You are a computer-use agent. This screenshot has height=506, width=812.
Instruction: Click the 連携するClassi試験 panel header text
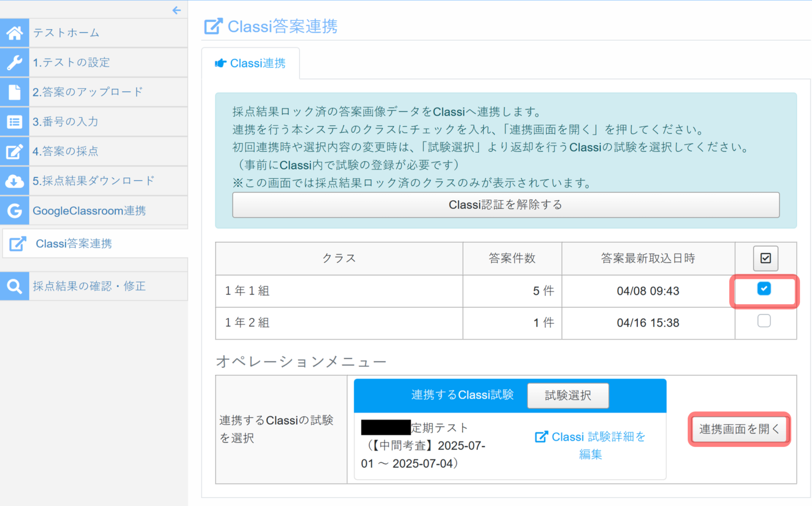point(462,395)
